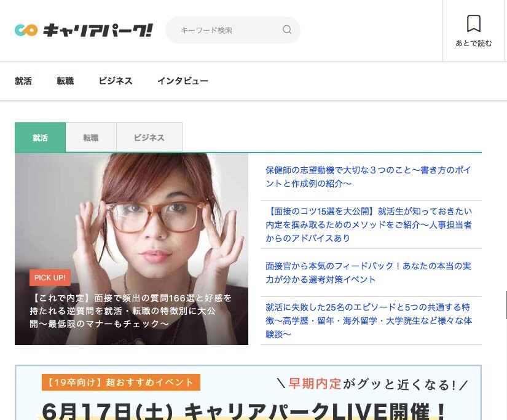Viewport: 507px width, 420px height.
Task: Open the 就活に失敗した25名 article link
Action: (x=368, y=320)
